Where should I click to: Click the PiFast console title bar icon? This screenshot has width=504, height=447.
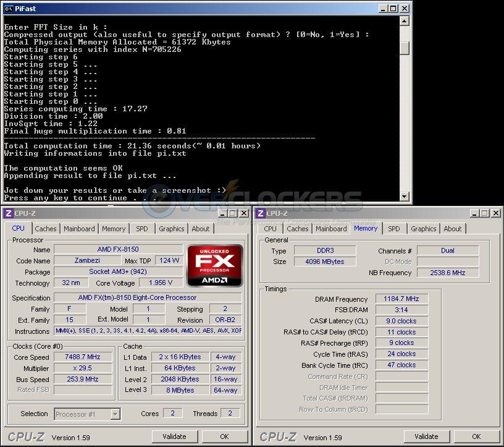(9, 9)
